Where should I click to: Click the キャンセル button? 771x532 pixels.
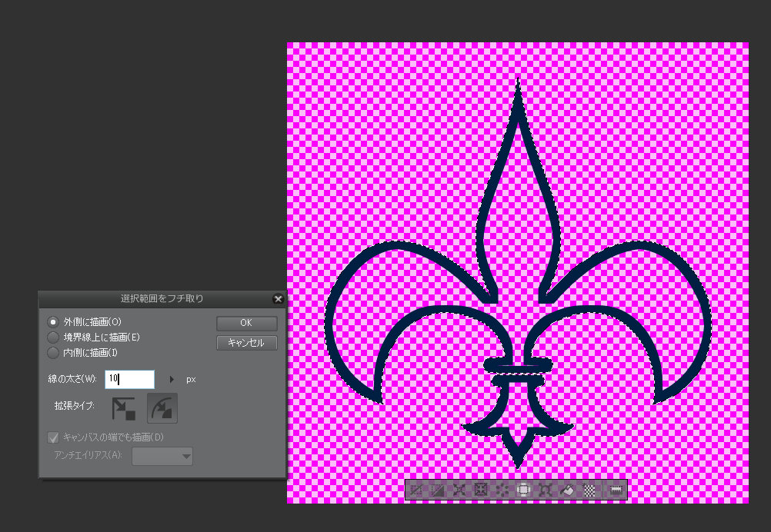[x=246, y=343]
